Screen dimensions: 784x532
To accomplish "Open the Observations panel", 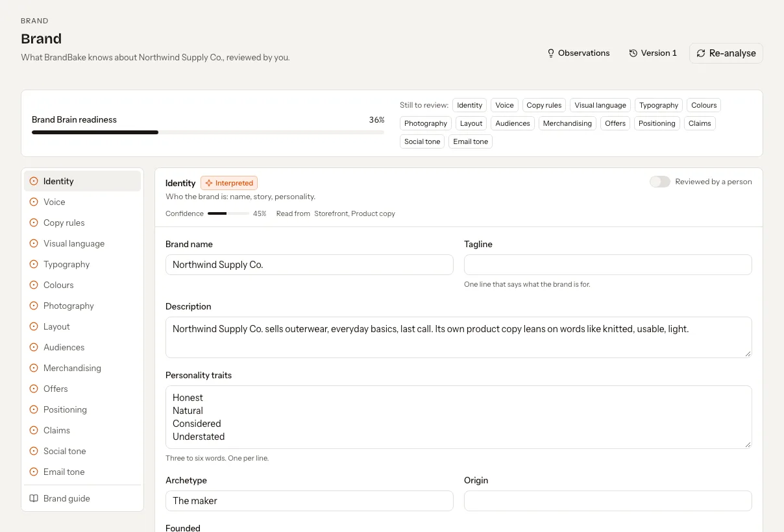I will (578, 53).
